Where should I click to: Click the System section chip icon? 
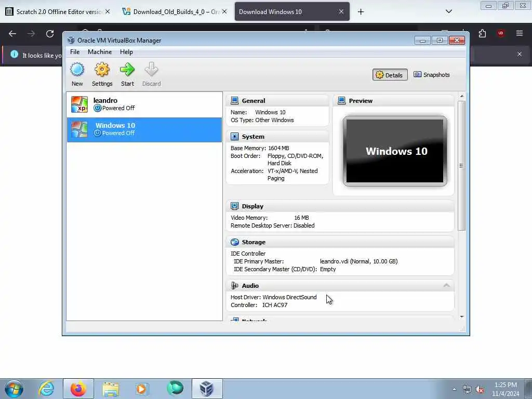234,137
